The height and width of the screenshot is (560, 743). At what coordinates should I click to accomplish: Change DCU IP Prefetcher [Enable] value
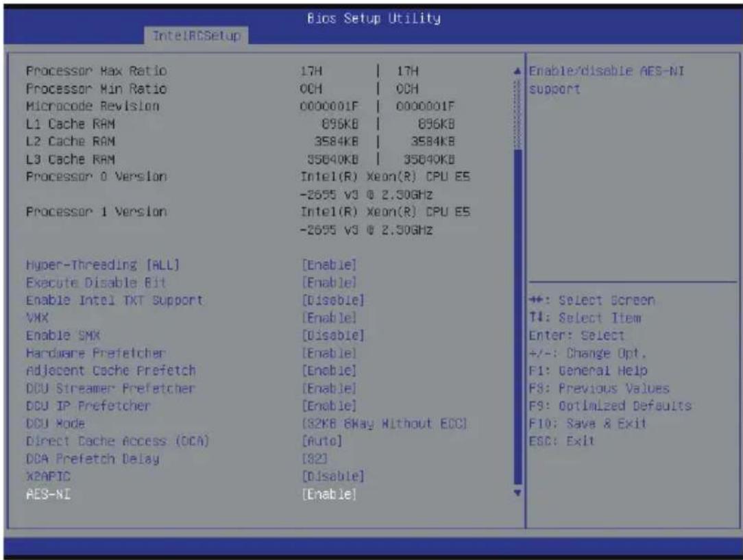click(x=329, y=406)
